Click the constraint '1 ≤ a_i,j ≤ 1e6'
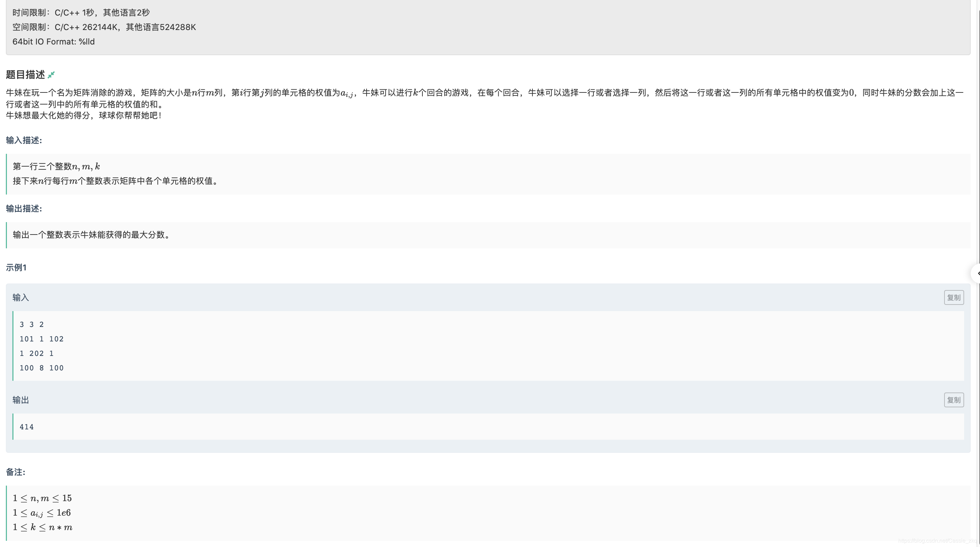This screenshot has width=980, height=547. (x=42, y=513)
